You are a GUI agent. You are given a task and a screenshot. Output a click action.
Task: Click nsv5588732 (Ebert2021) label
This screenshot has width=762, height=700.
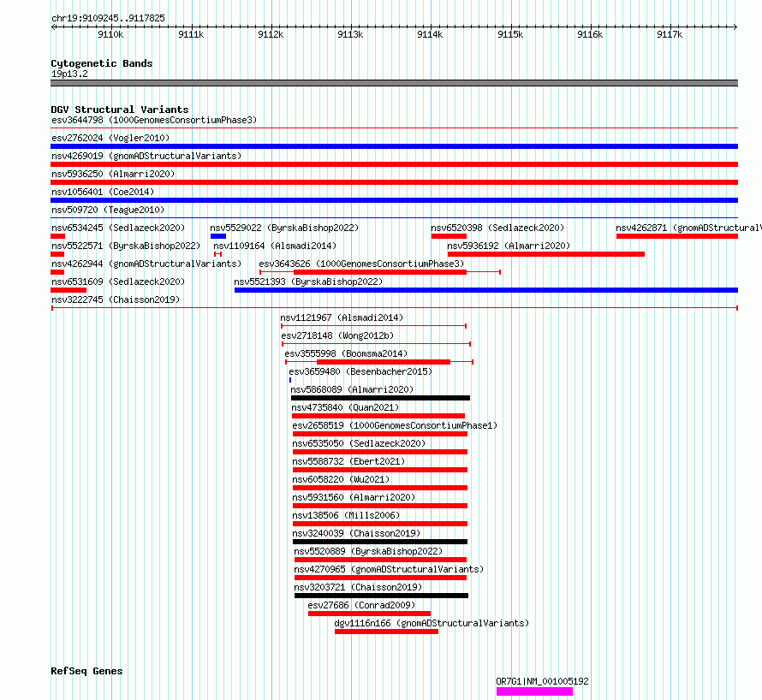click(348, 461)
